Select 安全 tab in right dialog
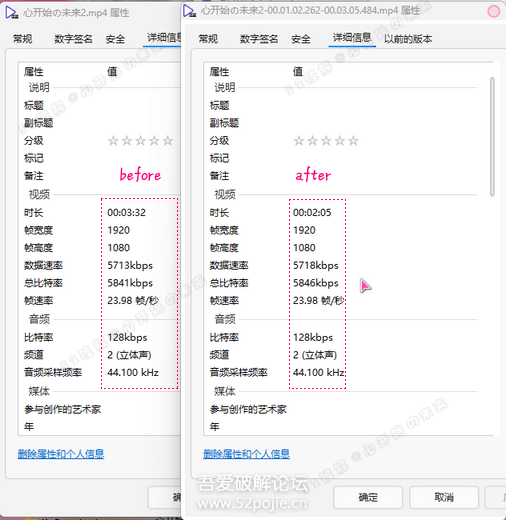The image size is (506, 520). pos(301,39)
